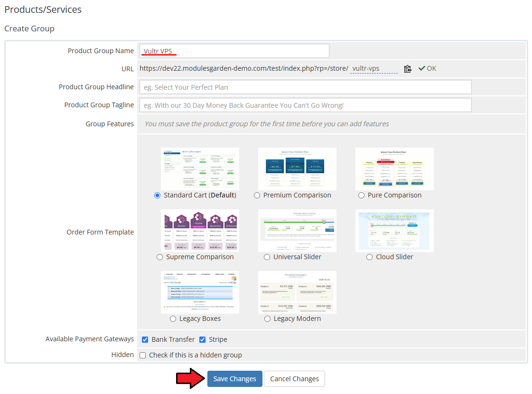This screenshot has height=394, width=532.
Task: Select the Pure Comparison radio option
Action: click(x=361, y=196)
